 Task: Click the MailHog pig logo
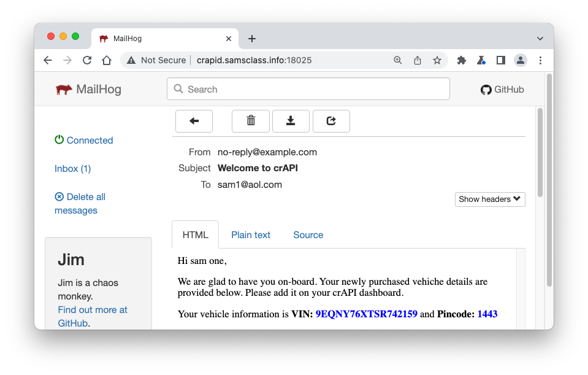(x=64, y=90)
